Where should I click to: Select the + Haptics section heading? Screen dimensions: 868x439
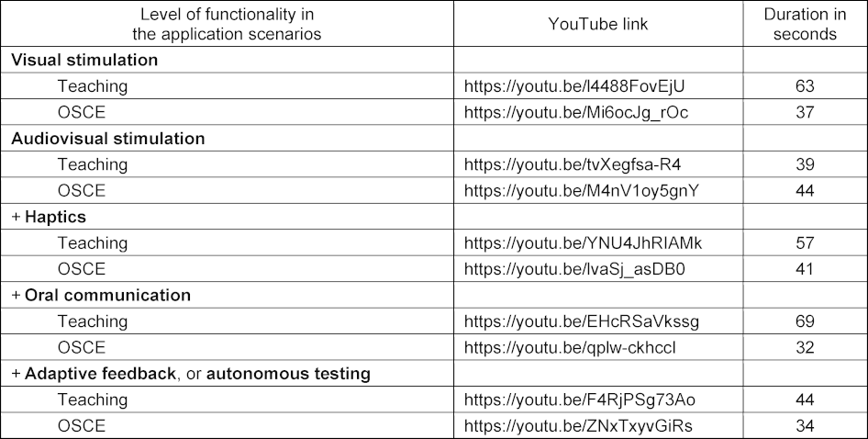point(49,216)
